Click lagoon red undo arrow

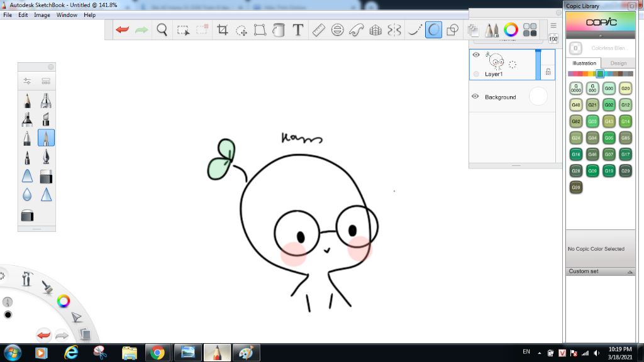click(43, 335)
